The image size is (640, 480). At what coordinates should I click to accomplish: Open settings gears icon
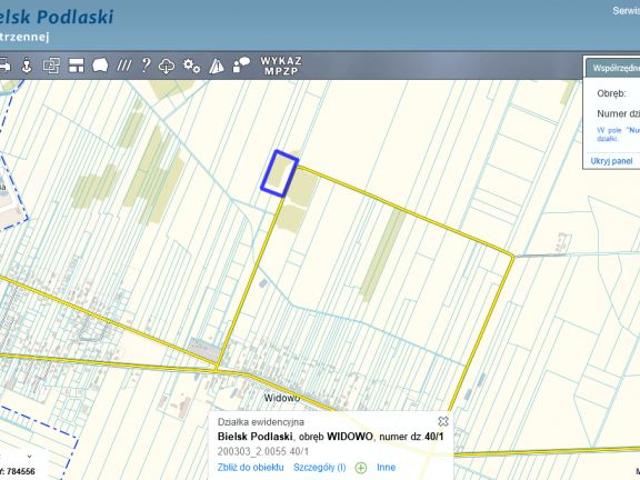(x=191, y=66)
